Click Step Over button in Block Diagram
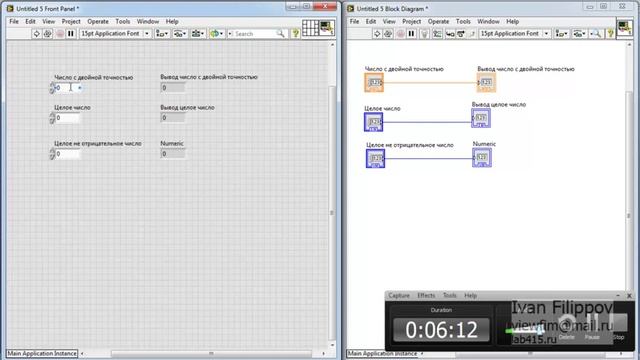 click(461, 33)
